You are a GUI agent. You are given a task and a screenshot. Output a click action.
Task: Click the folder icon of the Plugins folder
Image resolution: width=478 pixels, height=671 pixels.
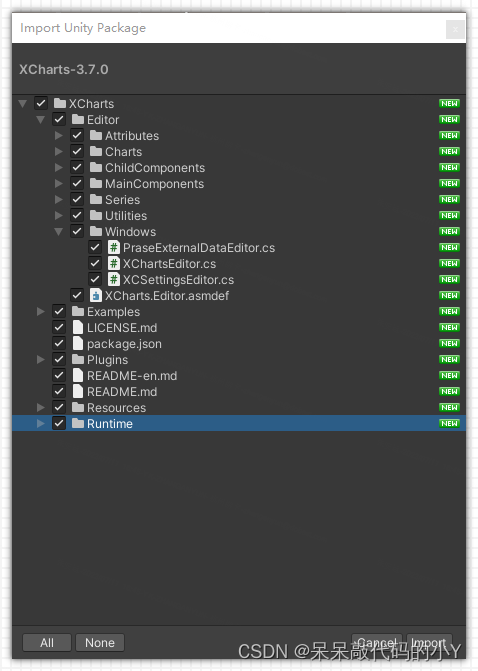(77, 359)
